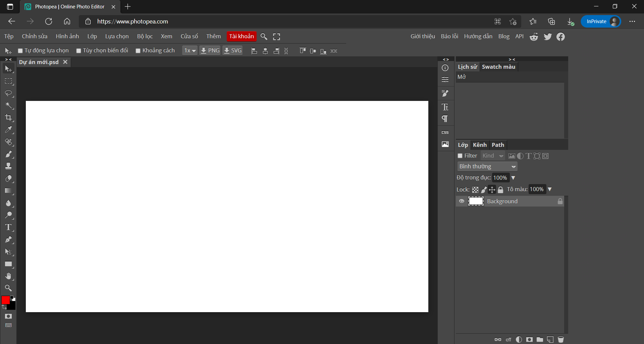The width and height of the screenshot is (644, 344).
Task: Open the CSS panel icon
Action: [445, 132]
